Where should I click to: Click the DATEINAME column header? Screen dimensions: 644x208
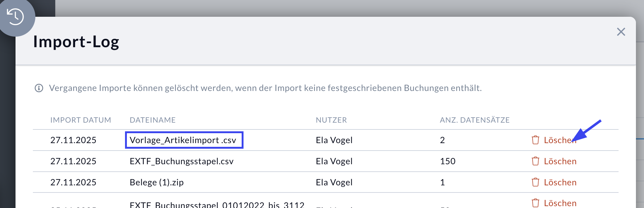click(x=153, y=120)
